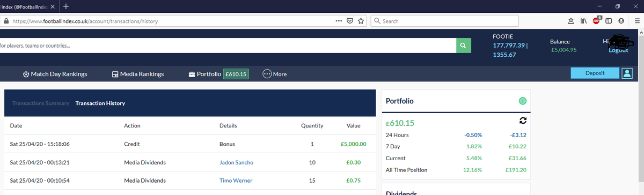
Task: Click the Logout link
Action: click(618, 50)
